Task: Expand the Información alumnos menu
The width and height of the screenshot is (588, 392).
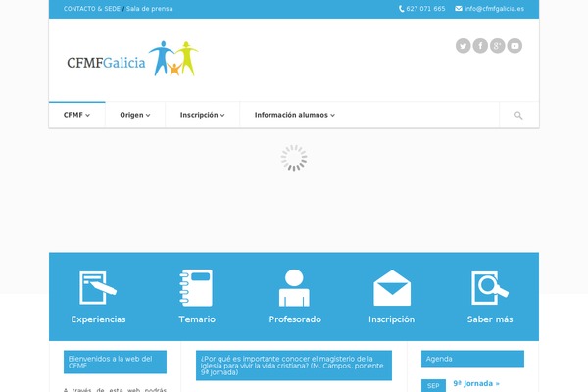Action: pos(295,115)
